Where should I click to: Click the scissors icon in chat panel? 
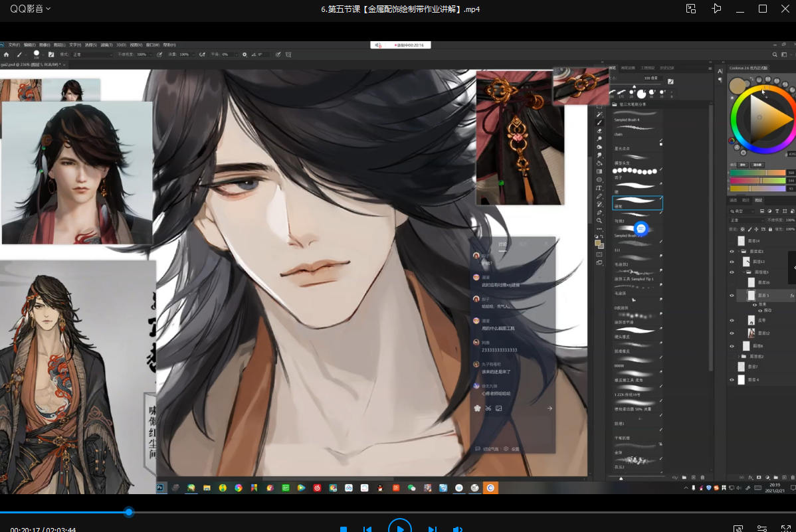pyautogui.click(x=488, y=408)
